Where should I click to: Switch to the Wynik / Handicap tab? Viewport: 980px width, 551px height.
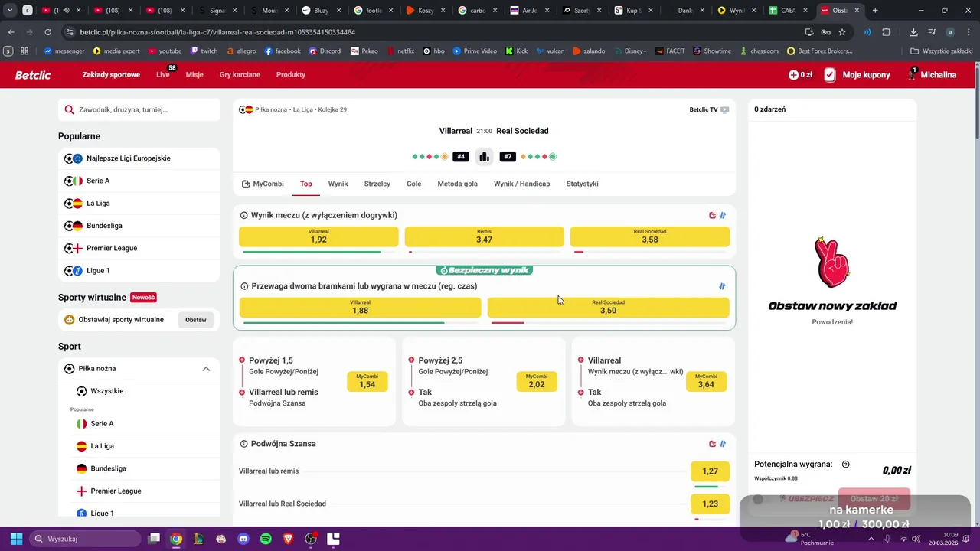tap(522, 184)
